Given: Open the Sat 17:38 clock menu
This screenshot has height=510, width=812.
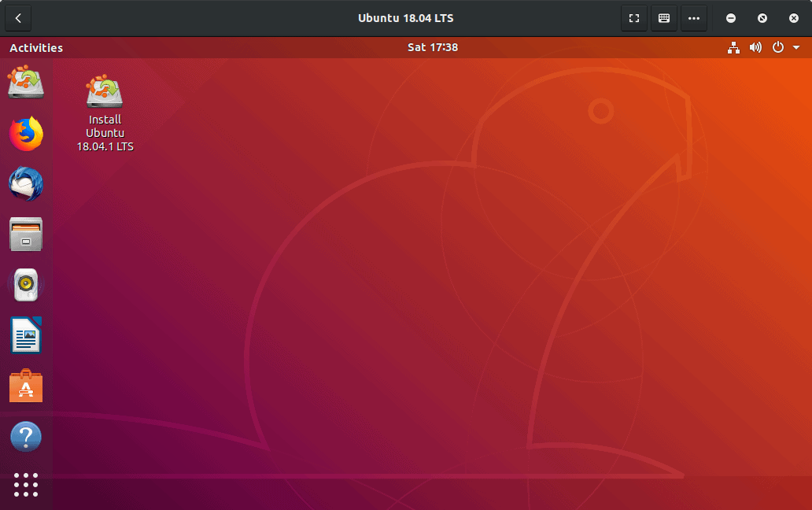Looking at the screenshot, I should (x=433, y=47).
